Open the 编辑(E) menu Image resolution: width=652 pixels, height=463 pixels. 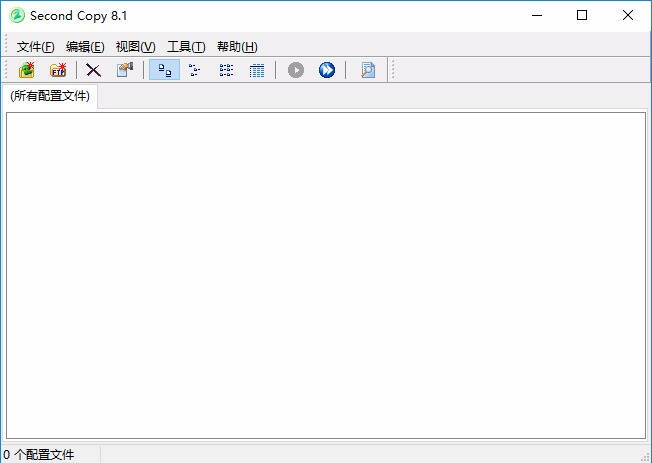[85, 47]
